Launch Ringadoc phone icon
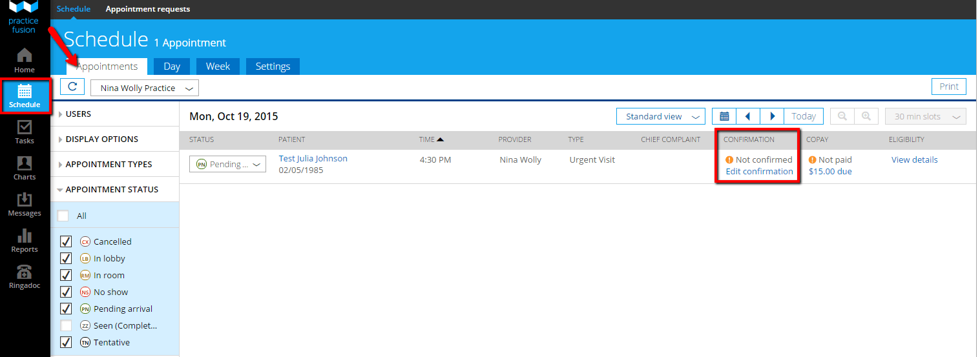Screen dimensions: 980x357 pos(25,276)
